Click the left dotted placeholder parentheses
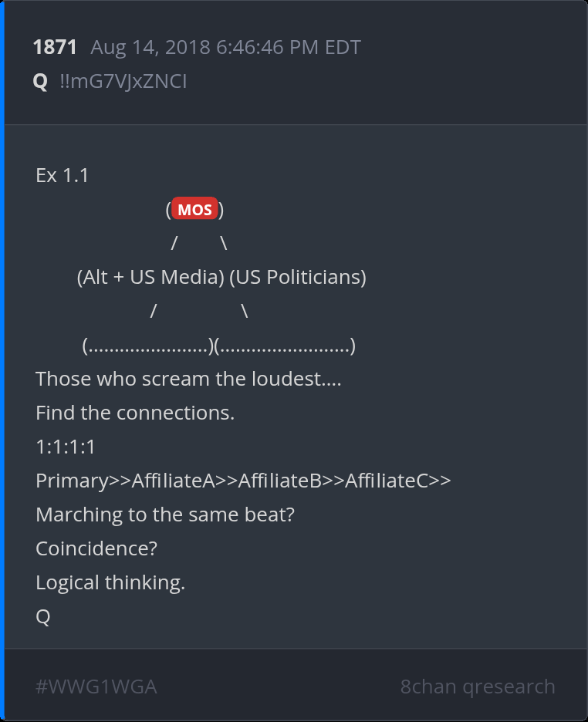The height and width of the screenshot is (722, 588). (147, 346)
